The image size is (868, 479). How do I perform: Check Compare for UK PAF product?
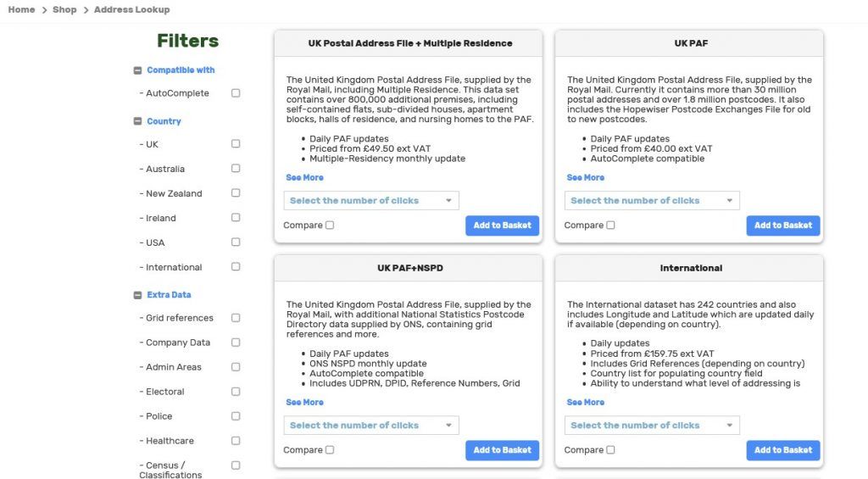(x=610, y=226)
